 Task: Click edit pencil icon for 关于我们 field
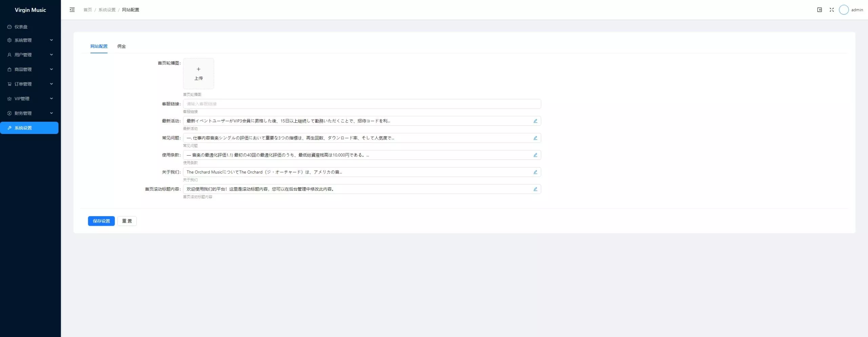coord(535,172)
